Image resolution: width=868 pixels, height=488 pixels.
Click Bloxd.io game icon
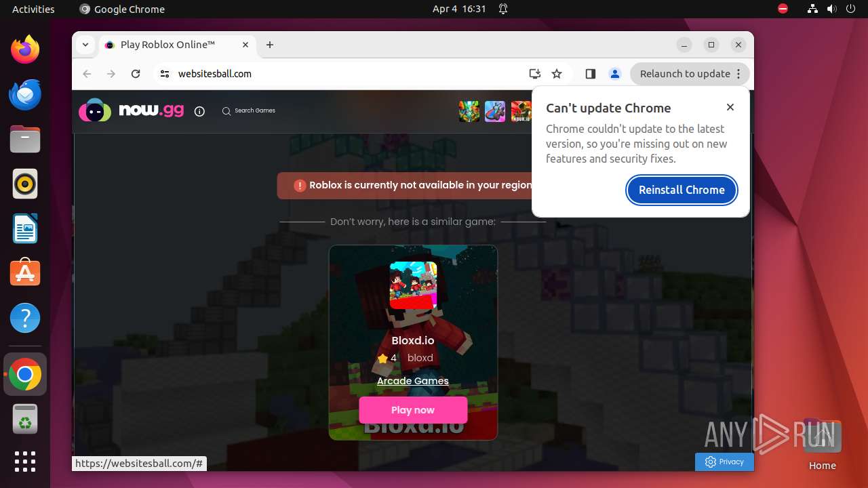pos(413,285)
